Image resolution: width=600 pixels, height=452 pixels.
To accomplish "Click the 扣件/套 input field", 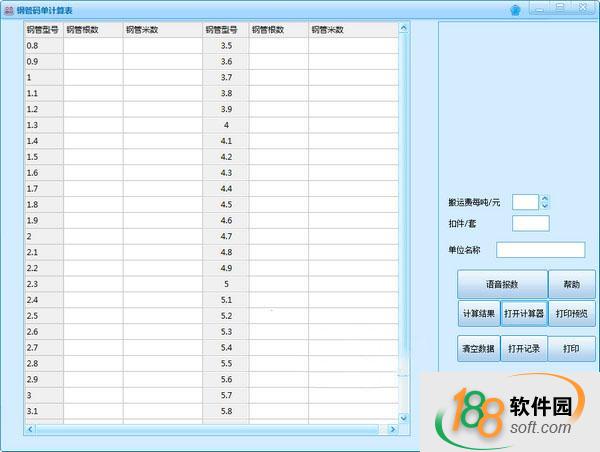I will (530, 224).
